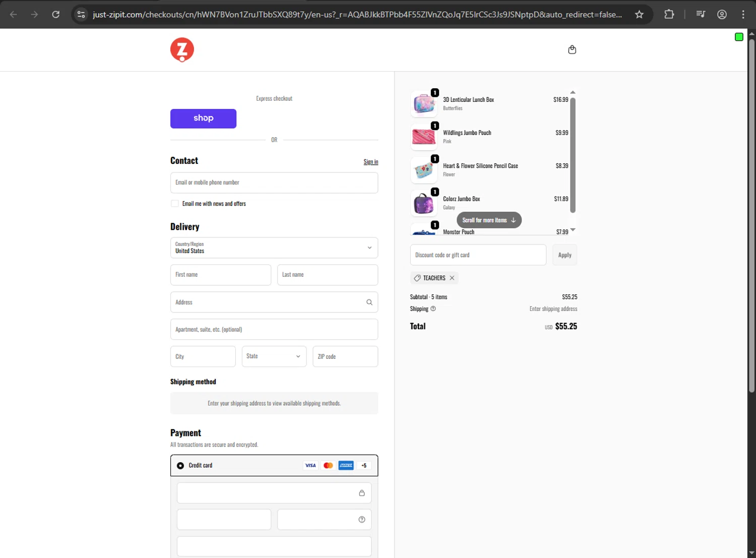Click the card number lock icon

pos(362,493)
